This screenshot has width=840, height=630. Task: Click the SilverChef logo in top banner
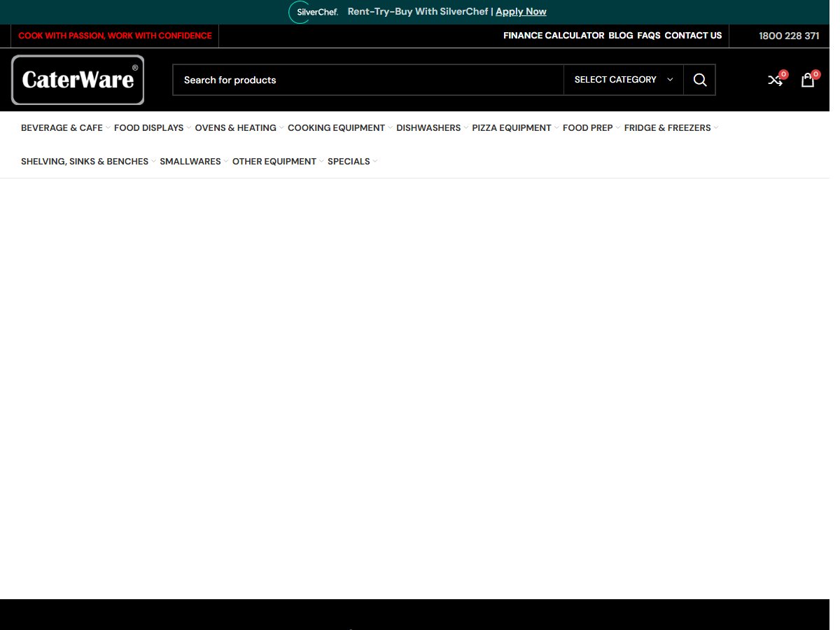tap(314, 12)
